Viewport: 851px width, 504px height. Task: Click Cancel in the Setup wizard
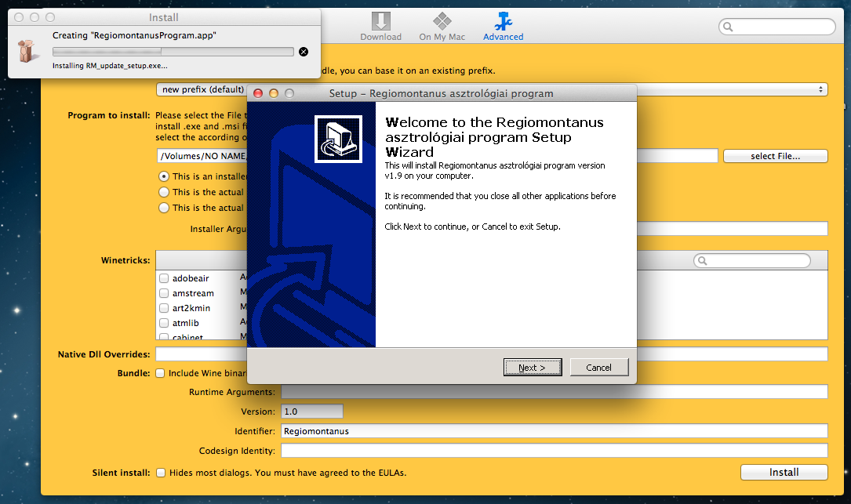tap(598, 368)
